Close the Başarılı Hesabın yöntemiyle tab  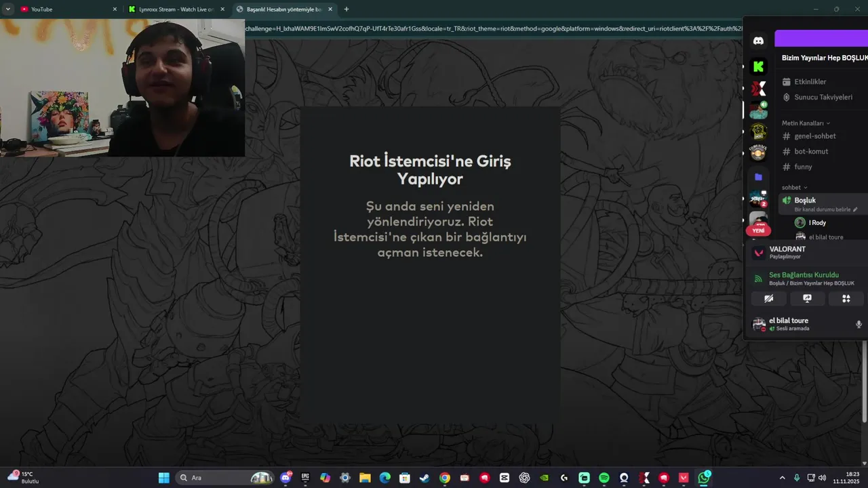click(330, 9)
